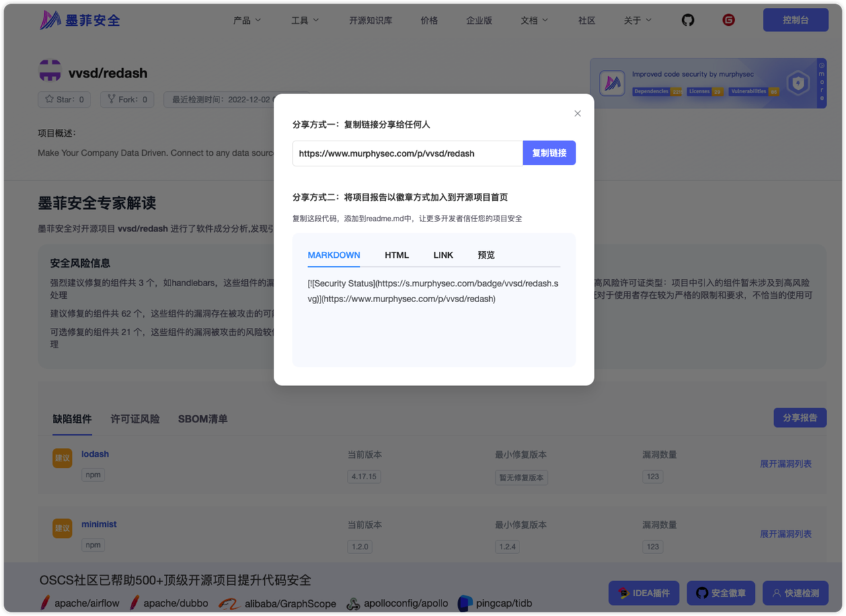Click the Star count badge
Image resolution: width=846 pixels, height=616 pixels.
coord(65,100)
